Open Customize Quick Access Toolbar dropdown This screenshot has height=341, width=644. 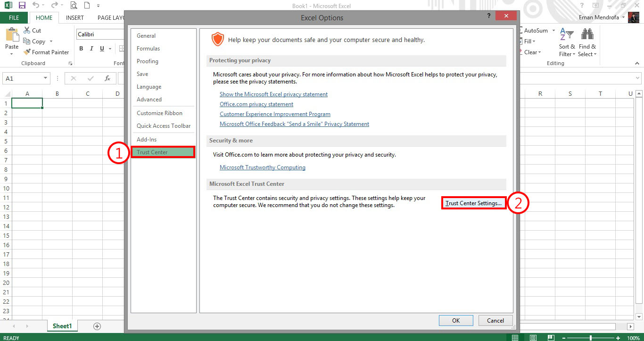click(x=99, y=6)
